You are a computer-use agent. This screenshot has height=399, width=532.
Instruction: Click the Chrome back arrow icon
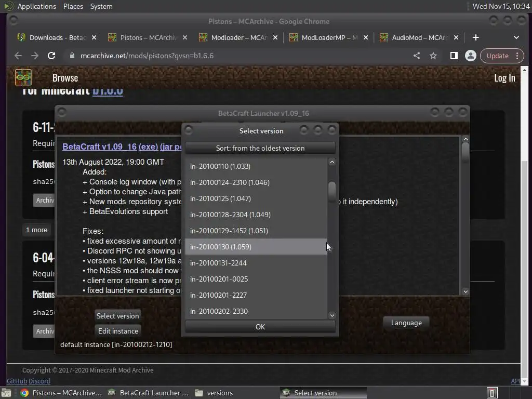click(18, 56)
